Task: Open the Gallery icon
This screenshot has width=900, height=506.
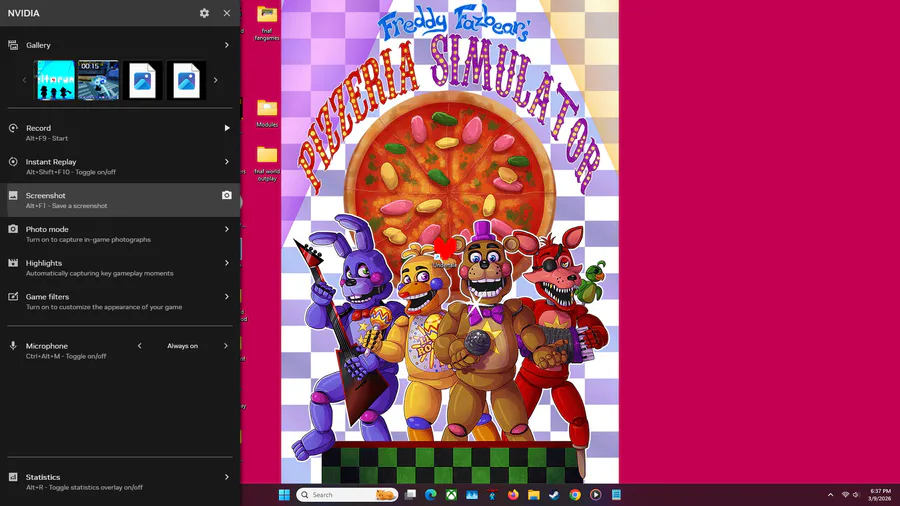Action: point(13,45)
